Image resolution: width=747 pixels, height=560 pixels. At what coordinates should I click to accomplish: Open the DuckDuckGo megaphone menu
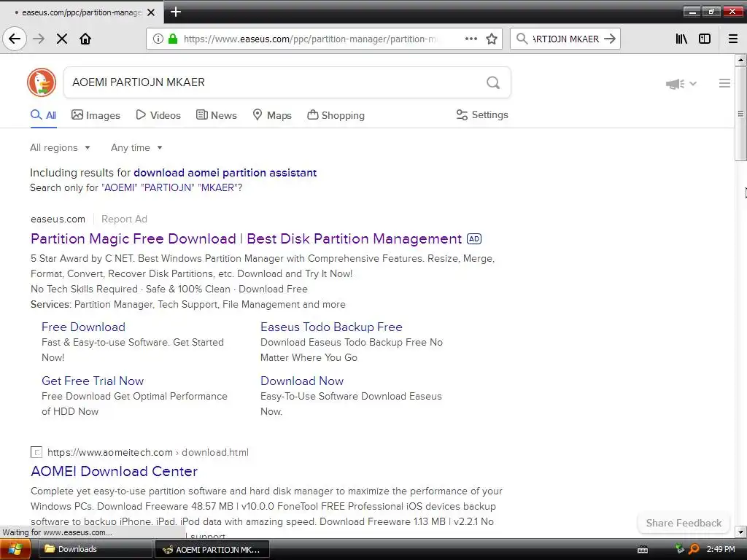[x=681, y=84]
